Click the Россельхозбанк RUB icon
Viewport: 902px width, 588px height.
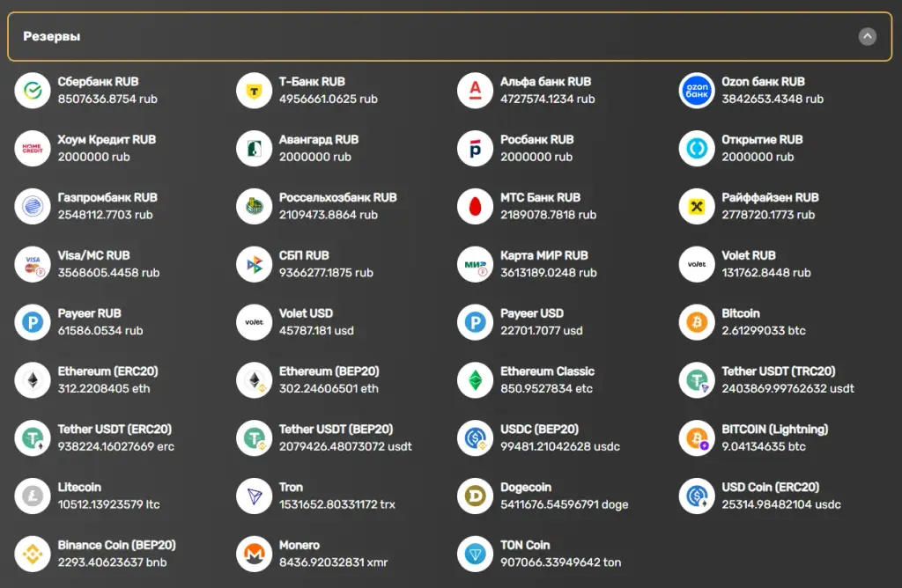tap(255, 206)
